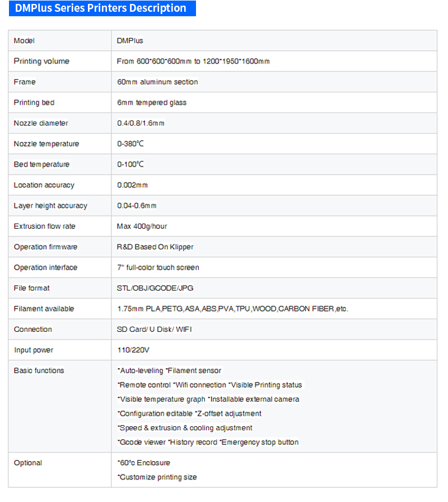Click the 7" full-color touch screen value
Screen dimensions: 448x502
tap(158, 268)
